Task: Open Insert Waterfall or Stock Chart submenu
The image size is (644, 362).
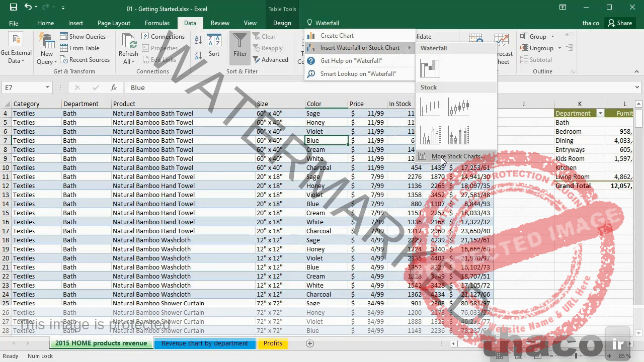Action: 360,48
